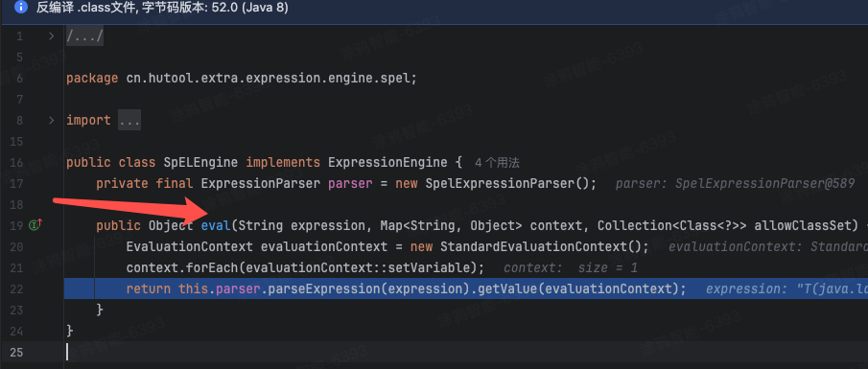Click SpelExpressionParser() constructor call
Viewport: 868px width, 369px height.
coord(506,184)
